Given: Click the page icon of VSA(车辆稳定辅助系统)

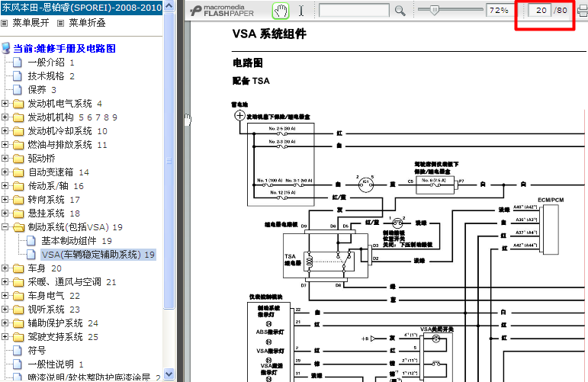Looking at the screenshot, I should coord(31,255).
